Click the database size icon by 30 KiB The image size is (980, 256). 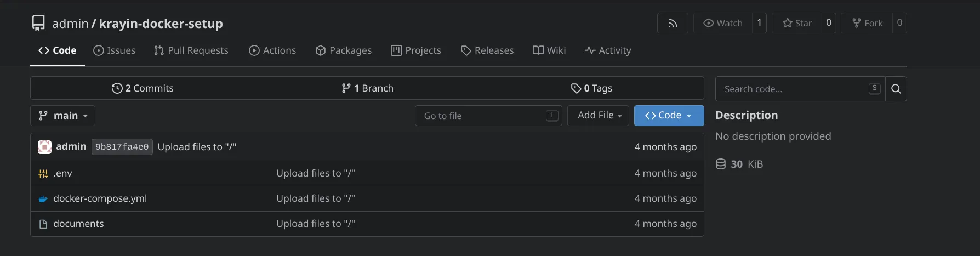721,164
